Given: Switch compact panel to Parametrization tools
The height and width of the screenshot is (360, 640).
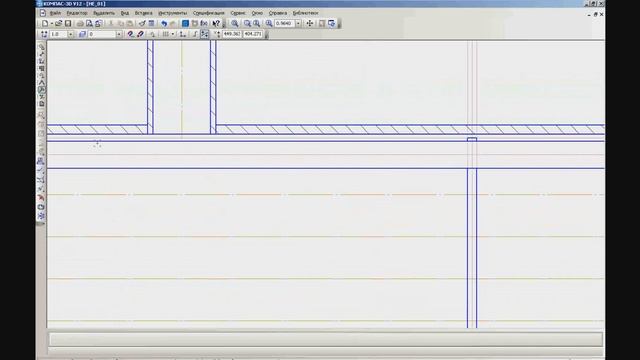Looking at the screenshot, I should click(41, 76).
